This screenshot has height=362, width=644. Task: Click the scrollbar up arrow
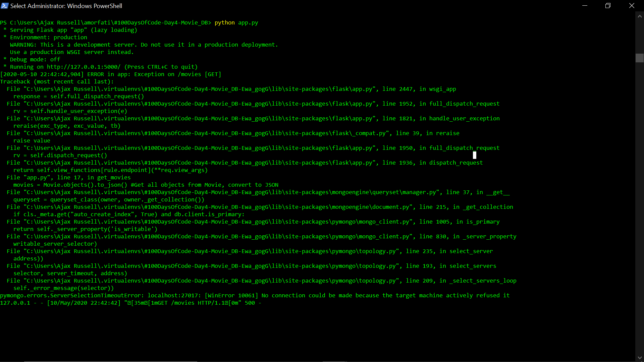(640, 16)
